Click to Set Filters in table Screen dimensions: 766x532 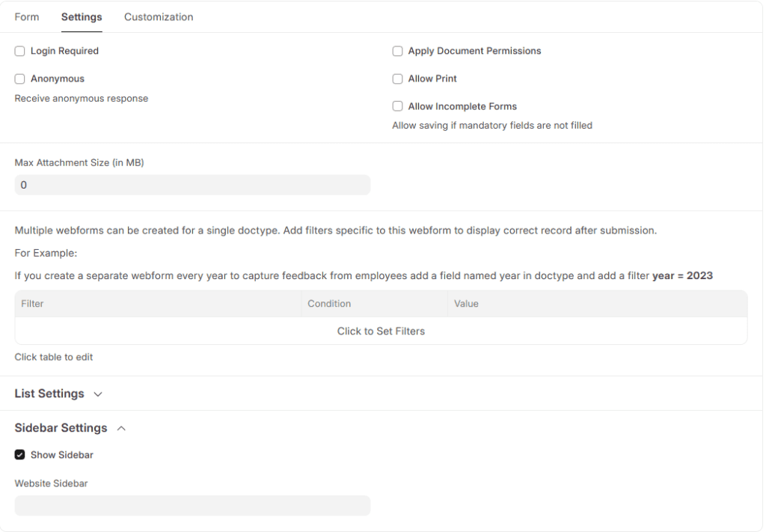coord(381,331)
